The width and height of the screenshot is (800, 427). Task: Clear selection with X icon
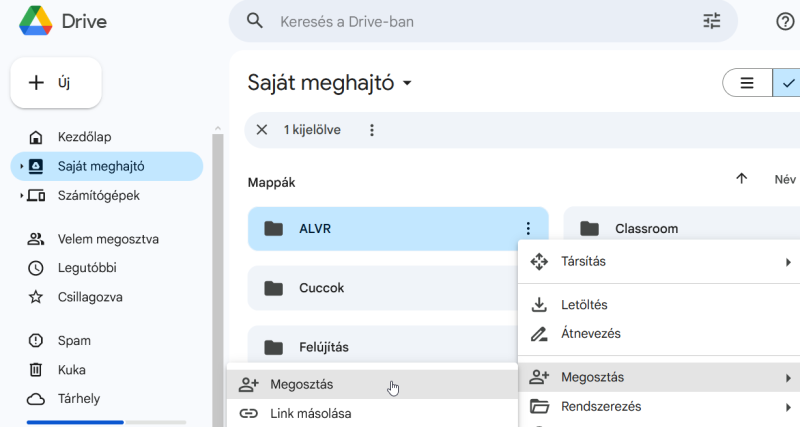point(262,130)
